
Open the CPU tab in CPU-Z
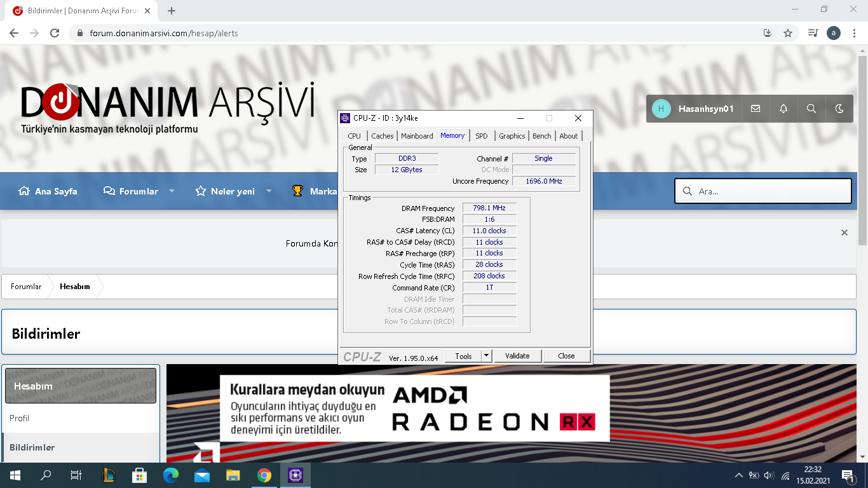click(x=354, y=136)
